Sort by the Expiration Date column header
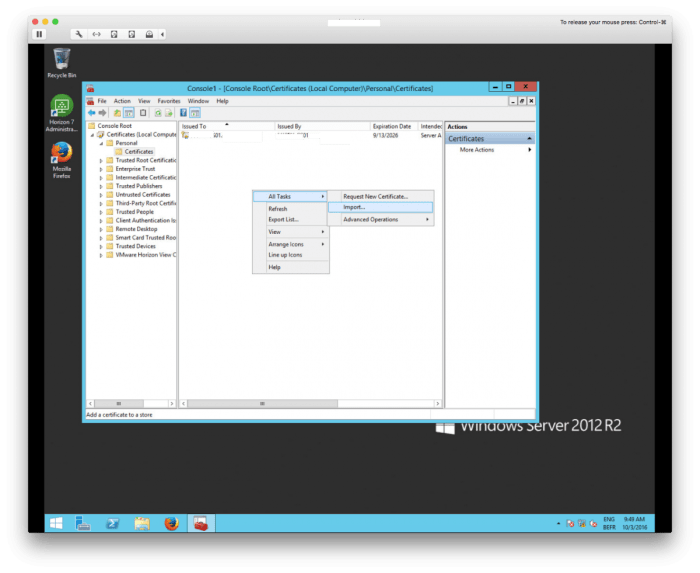This screenshot has height=573, width=700. pos(394,126)
